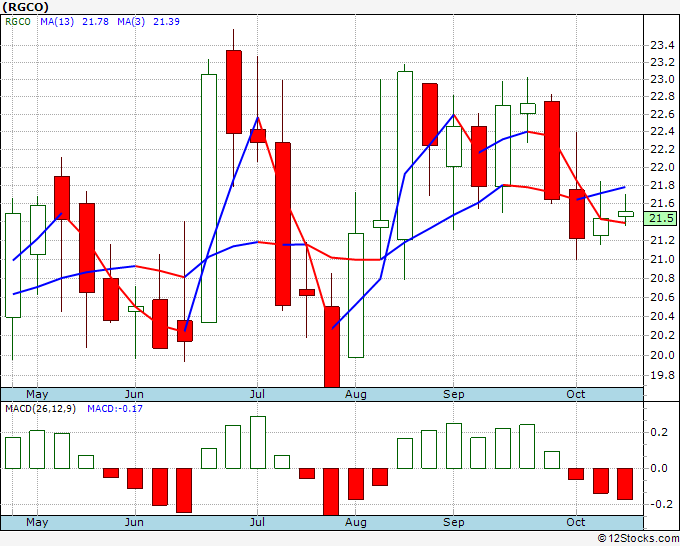The width and height of the screenshot is (680, 546).
Task: Click Oct on the MACD panel timeline
Action: coord(575,522)
